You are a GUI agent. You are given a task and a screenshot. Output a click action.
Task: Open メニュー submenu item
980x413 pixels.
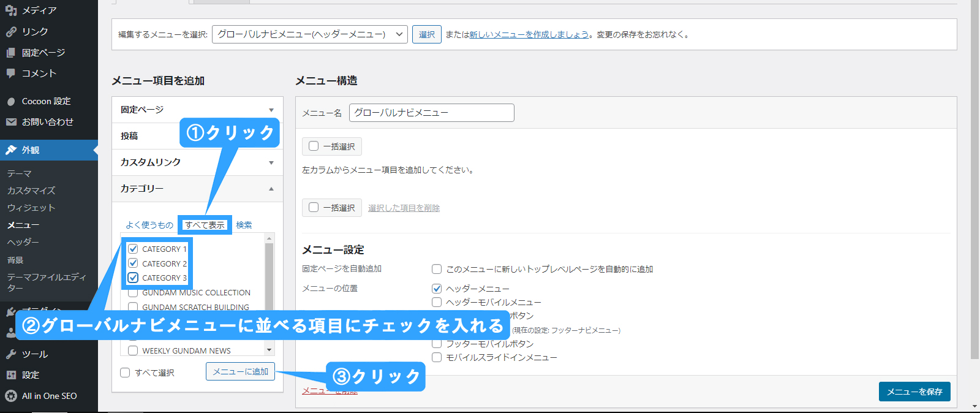tap(23, 225)
